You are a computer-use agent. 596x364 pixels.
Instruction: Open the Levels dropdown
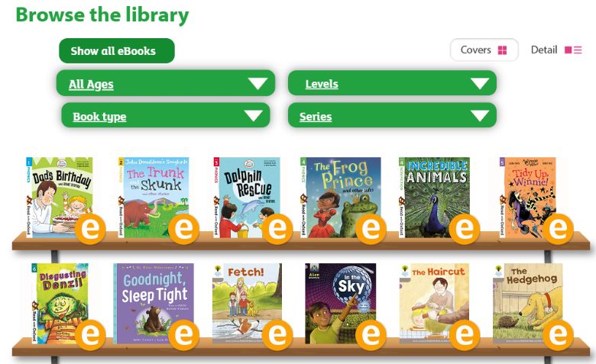coord(392,83)
